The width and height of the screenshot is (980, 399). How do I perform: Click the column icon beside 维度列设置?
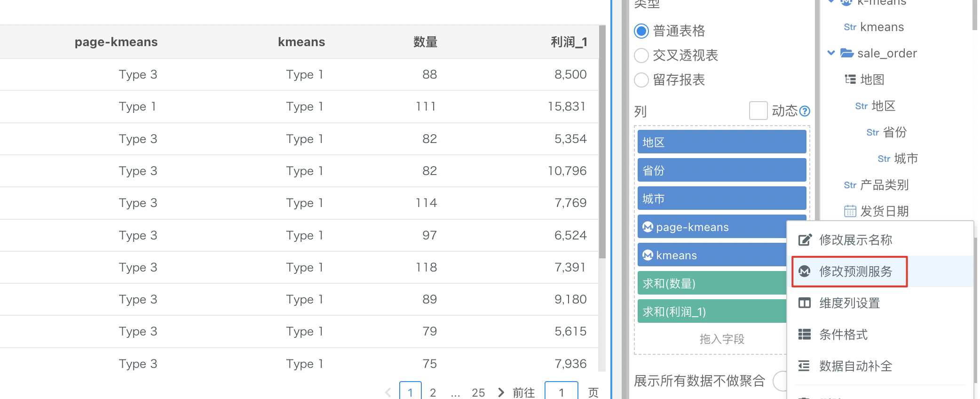coord(805,303)
